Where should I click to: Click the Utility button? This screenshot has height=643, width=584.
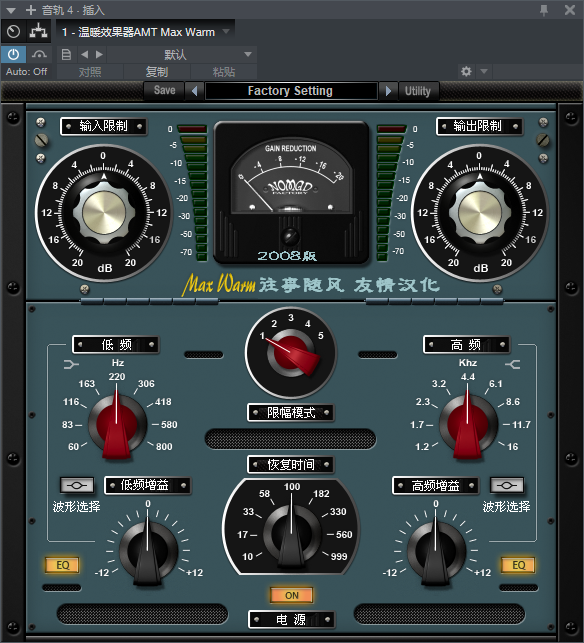pyautogui.click(x=418, y=91)
